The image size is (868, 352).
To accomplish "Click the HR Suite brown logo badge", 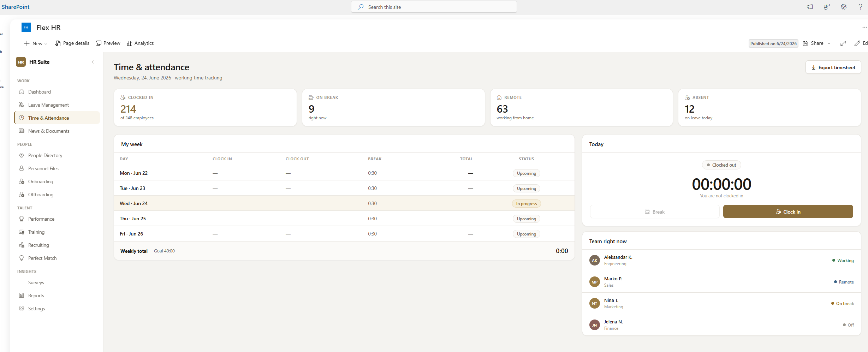I will pyautogui.click(x=21, y=62).
